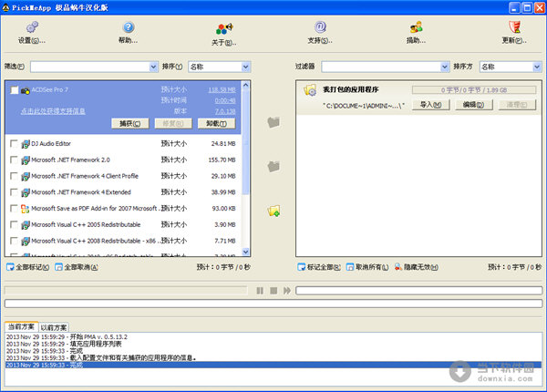
Task: Click the .NET Framework 2.0 installer icon
Action: 26,160
